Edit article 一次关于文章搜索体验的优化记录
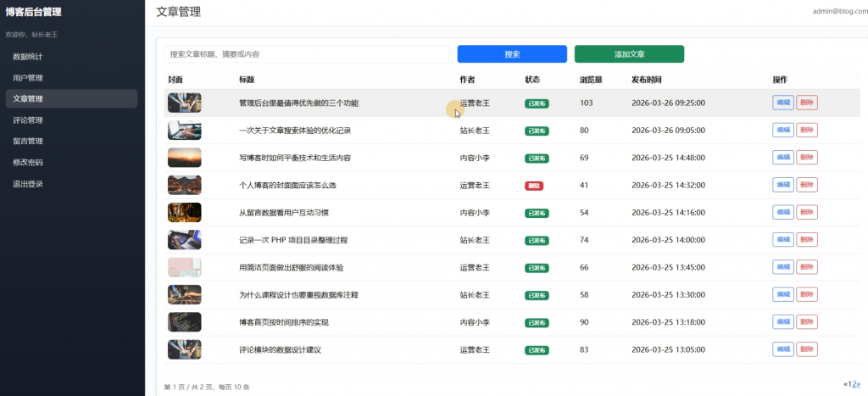This screenshot has height=396, width=868. coord(783,130)
